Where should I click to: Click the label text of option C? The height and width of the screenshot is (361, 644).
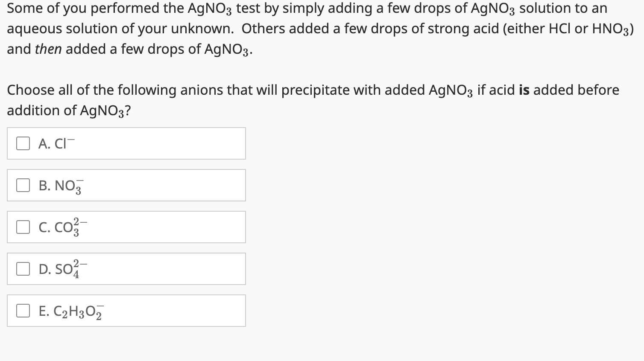point(62,227)
